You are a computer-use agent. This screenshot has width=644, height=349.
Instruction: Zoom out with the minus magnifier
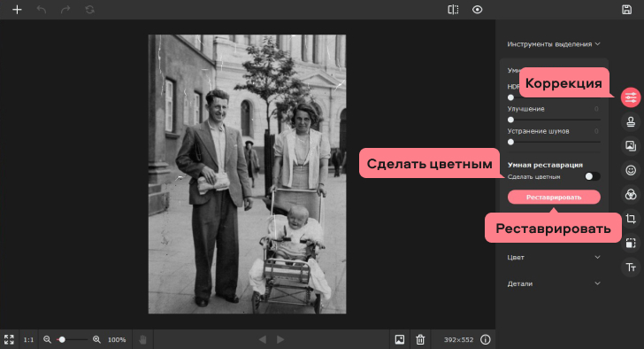[47, 339]
